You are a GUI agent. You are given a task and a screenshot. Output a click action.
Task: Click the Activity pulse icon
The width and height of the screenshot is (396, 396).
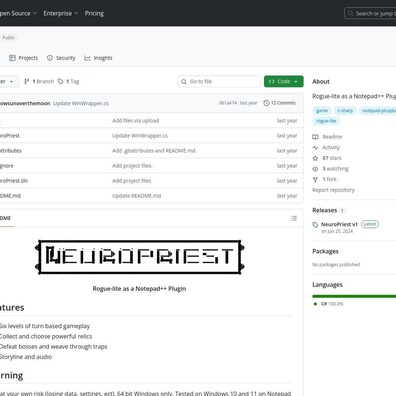[315, 147]
